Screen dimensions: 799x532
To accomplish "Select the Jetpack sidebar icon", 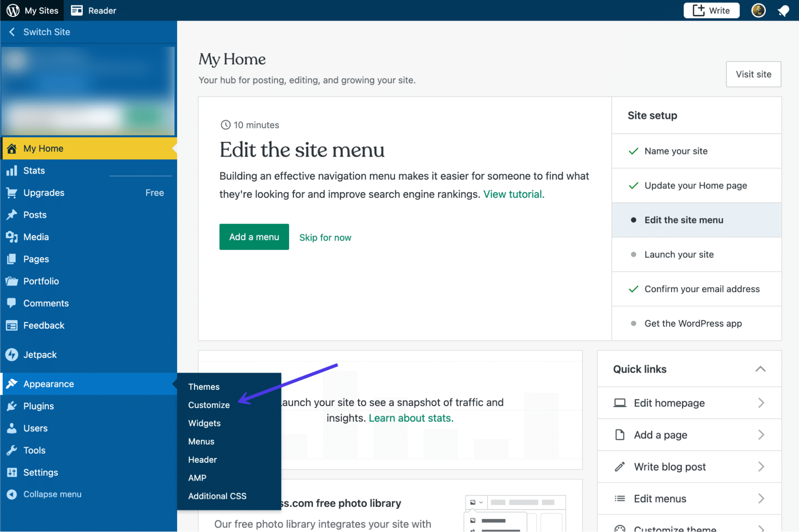I will tap(11, 355).
